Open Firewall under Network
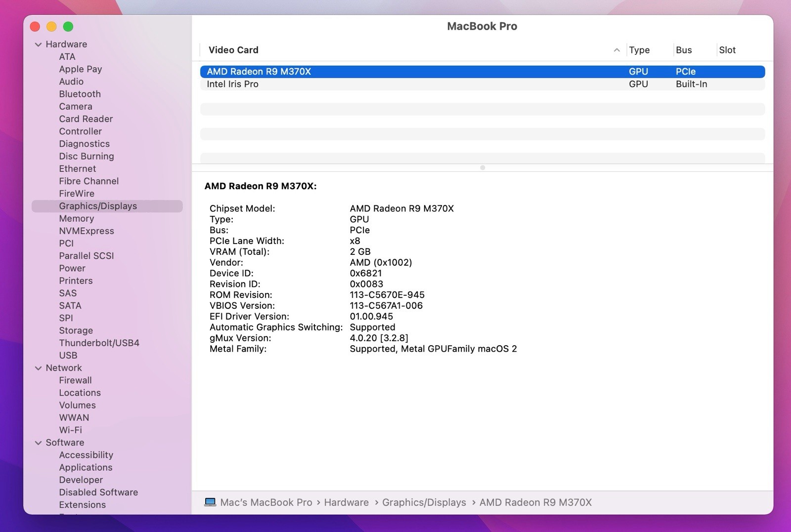Screen dimensions: 791x532 75,380
